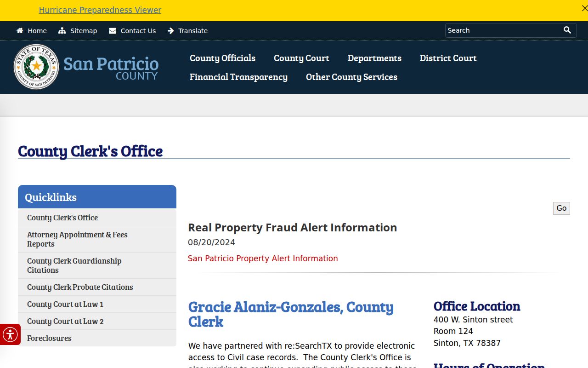
Task: Click the Real Property Fraud Alert Information heading
Action: coord(292,228)
